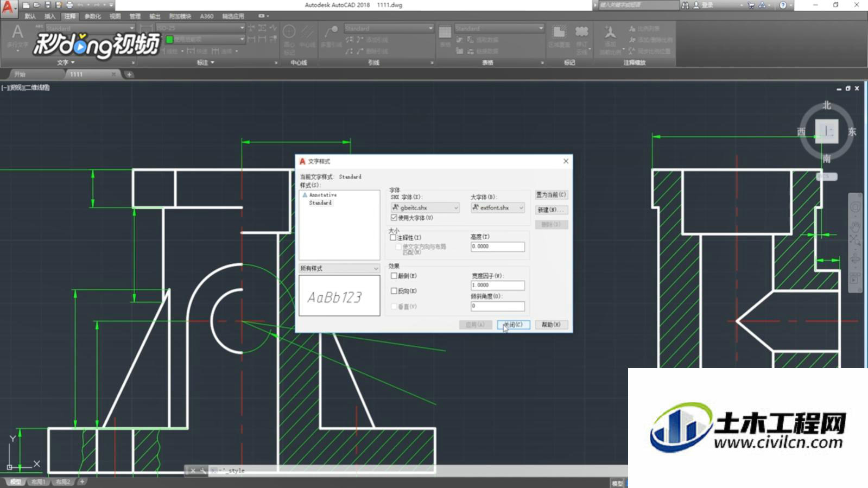Close Text Style dialog with X
The height and width of the screenshot is (488, 868).
[566, 161]
